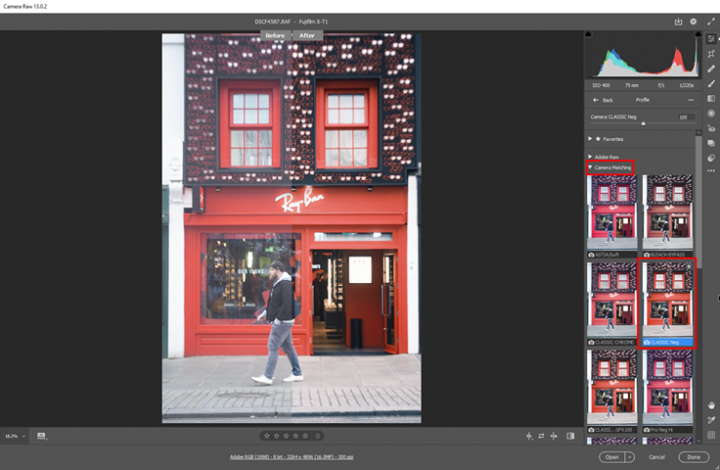This screenshot has height=470, width=720.
Task: Select the Adjustment Brush tool
Action: [x=711, y=84]
